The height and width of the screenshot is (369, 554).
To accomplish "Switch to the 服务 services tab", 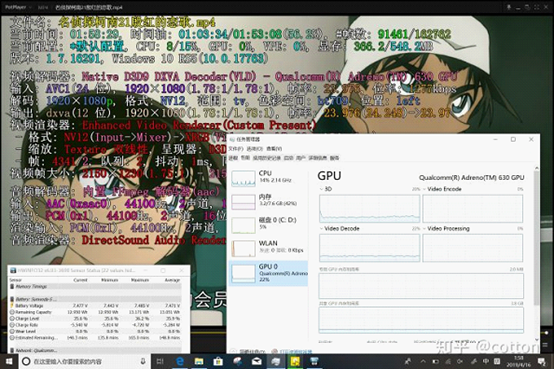I will [334, 158].
